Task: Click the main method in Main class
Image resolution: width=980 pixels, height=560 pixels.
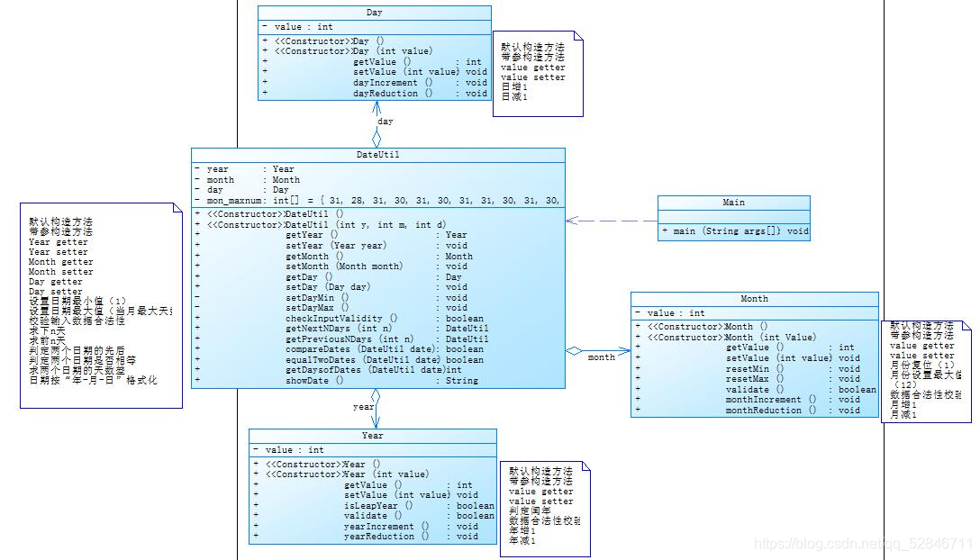Action: pos(734,231)
